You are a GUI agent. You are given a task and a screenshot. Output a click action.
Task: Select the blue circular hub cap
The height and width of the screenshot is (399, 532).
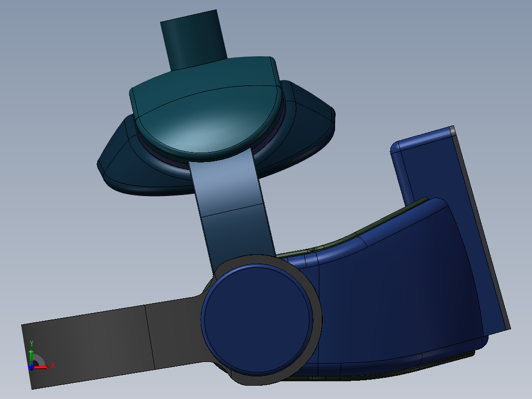point(257,320)
